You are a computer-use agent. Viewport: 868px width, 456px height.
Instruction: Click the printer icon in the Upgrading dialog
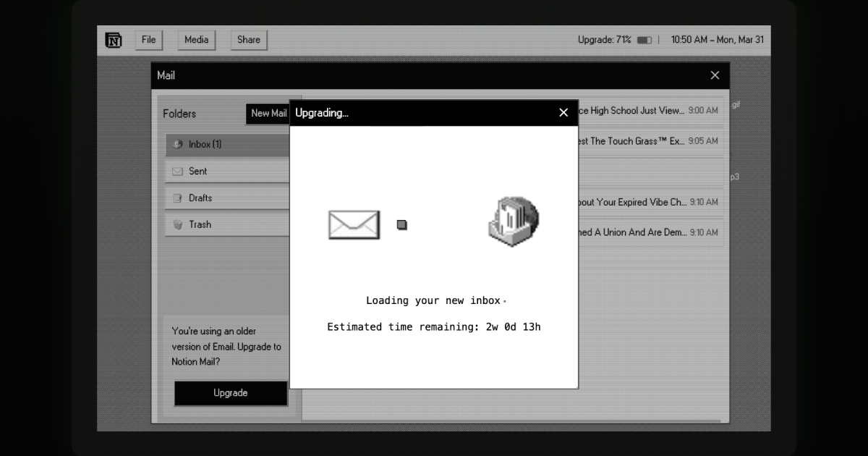[x=513, y=221]
